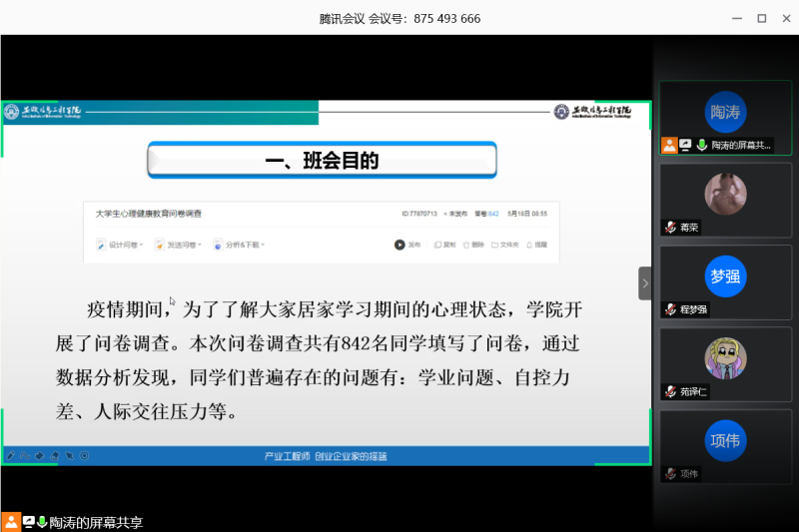Click the muted microphone icon beside 蒋荣

[670, 227]
